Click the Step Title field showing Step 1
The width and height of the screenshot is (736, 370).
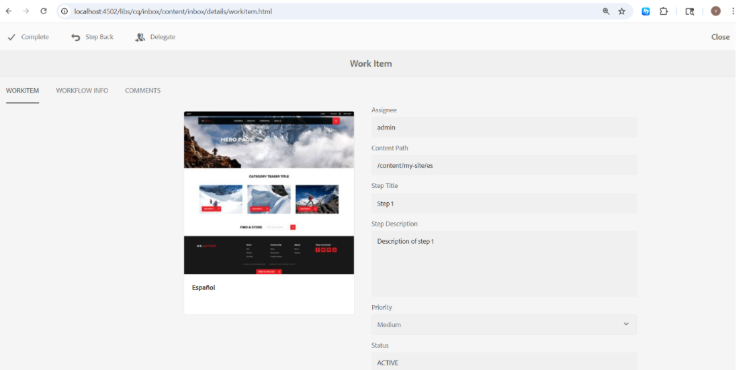click(x=504, y=203)
